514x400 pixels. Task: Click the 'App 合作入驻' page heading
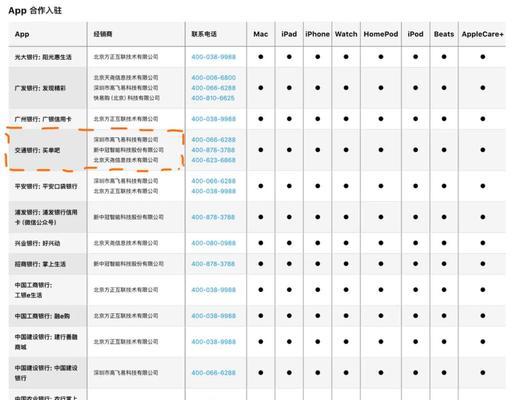pos(35,11)
